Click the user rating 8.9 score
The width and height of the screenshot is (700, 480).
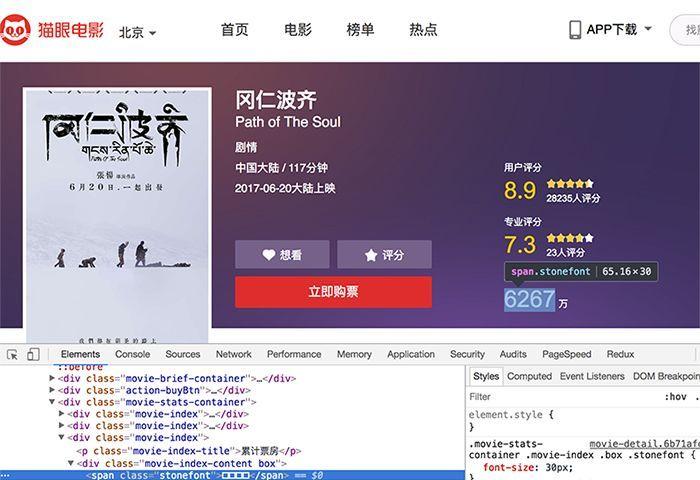(x=520, y=190)
